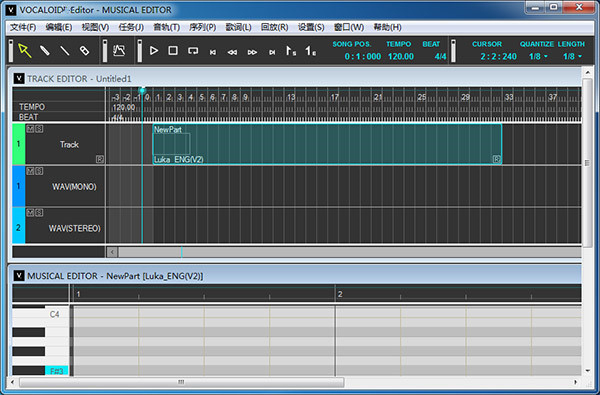Viewport: 600px width, 395px height.
Task: Start playback with the Play button
Action: 154,51
